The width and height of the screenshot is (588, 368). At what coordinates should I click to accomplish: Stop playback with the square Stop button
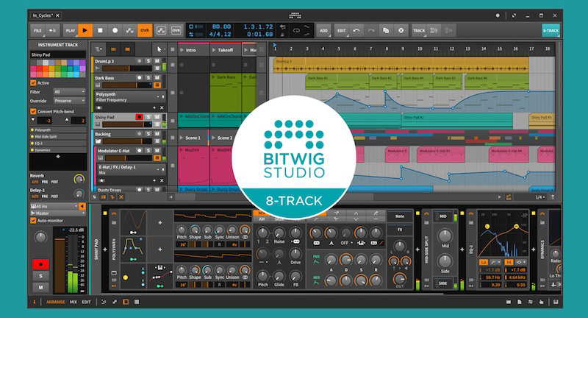tap(100, 30)
